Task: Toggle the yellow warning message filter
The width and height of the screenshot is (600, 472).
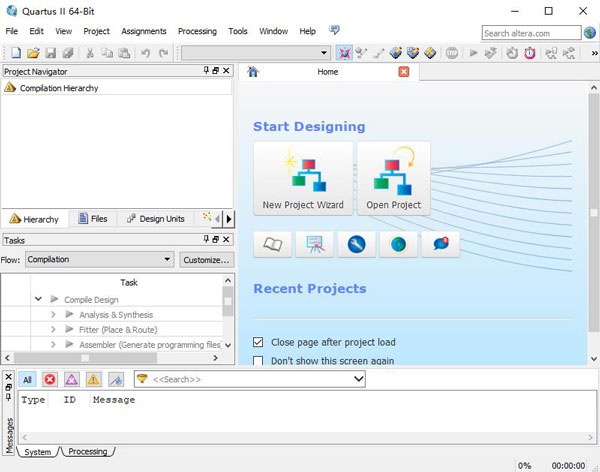Action: pos(93,379)
